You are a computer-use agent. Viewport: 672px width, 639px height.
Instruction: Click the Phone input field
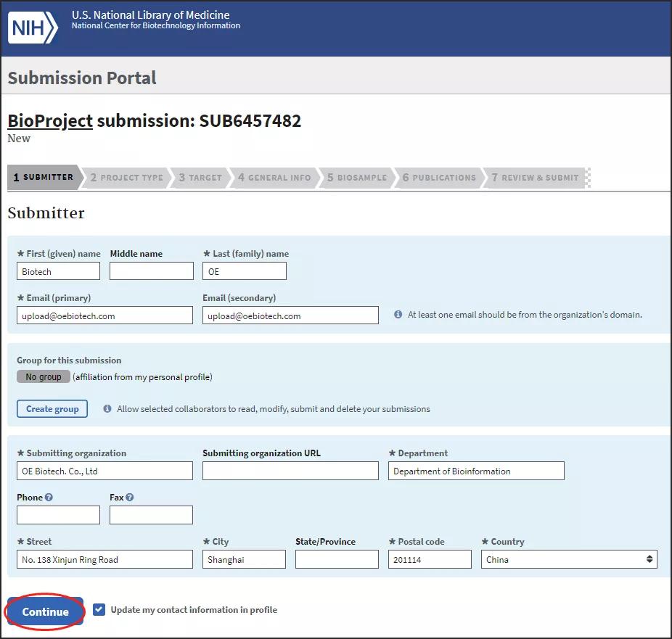pyautogui.click(x=58, y=515)
